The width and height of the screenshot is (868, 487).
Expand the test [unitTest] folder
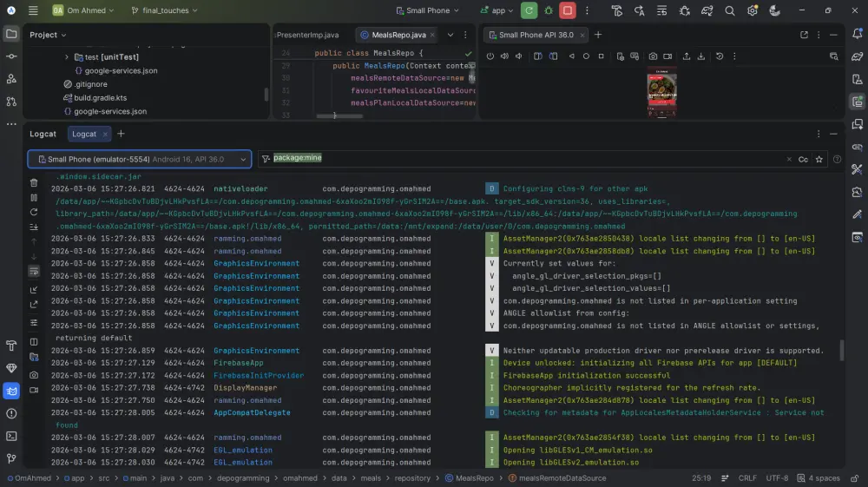(x=67, y=57)
